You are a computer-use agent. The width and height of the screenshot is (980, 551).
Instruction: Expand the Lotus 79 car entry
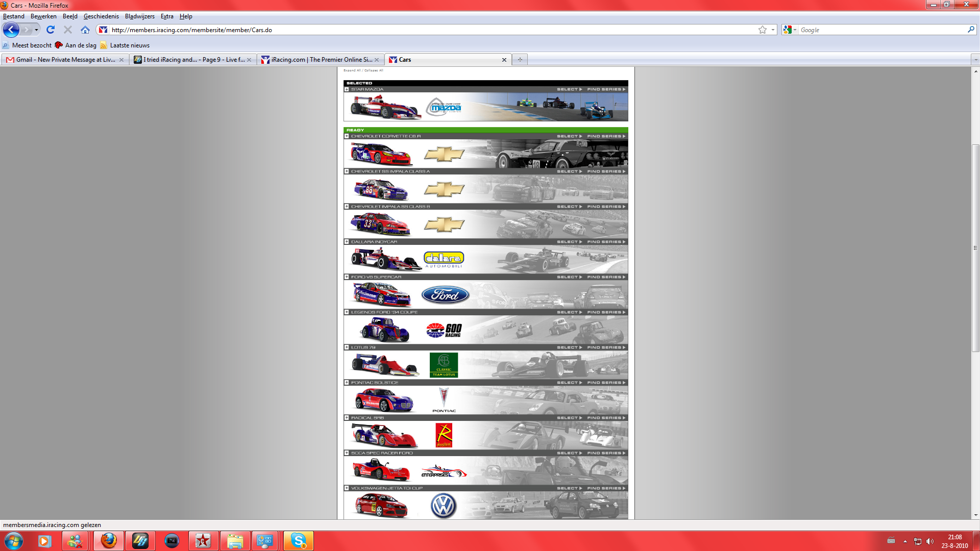tap(347, 347)
